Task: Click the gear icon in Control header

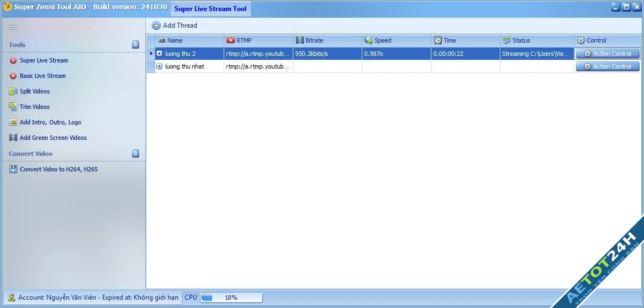Action: click(580, 41)
